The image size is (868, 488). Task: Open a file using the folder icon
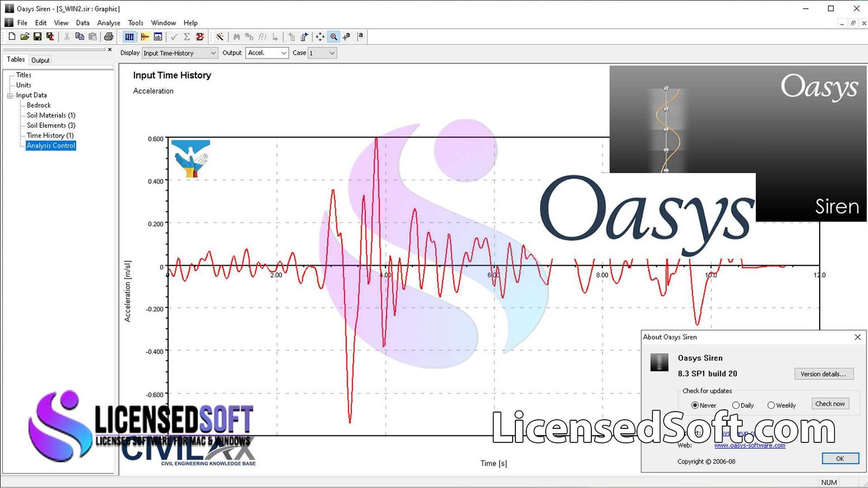coord(24,36)
